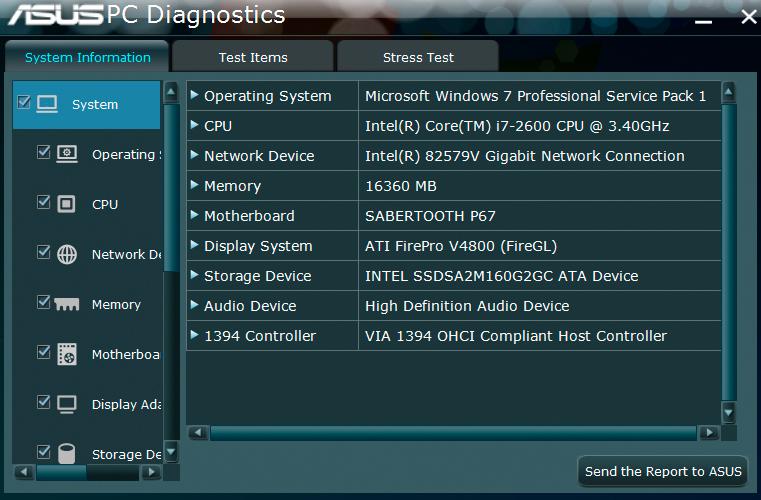
Task: Open the Stress Test tab
Action: tap(418, 57)
